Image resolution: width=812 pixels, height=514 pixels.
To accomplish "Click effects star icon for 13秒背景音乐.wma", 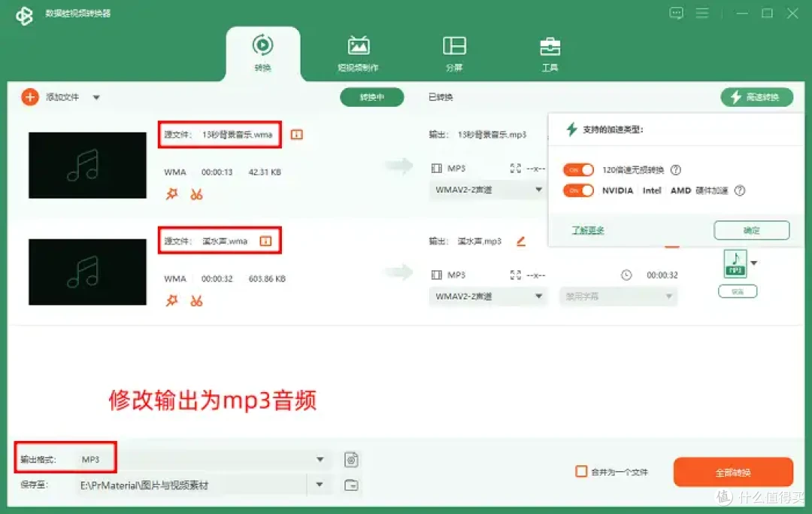I will point(171,194).
